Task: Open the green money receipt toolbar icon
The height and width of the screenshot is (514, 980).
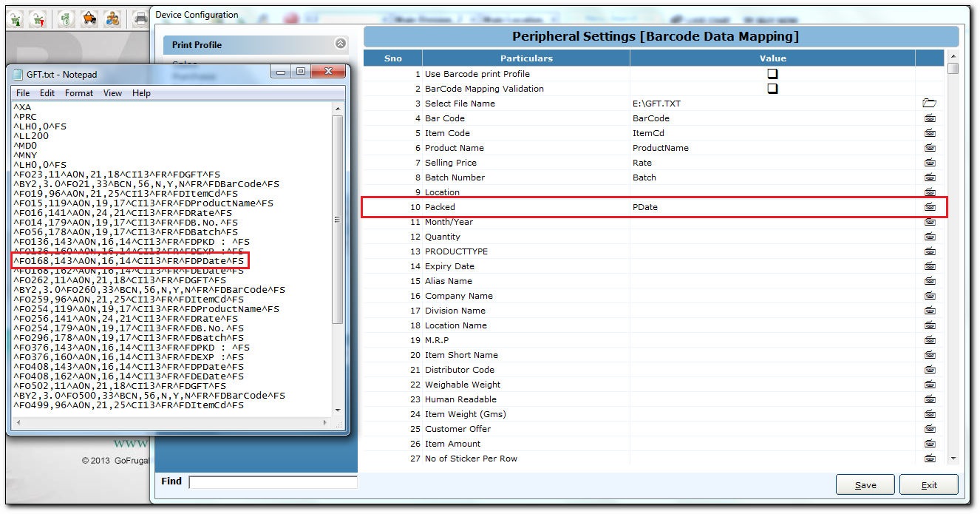Action: [x=67, y=18]
